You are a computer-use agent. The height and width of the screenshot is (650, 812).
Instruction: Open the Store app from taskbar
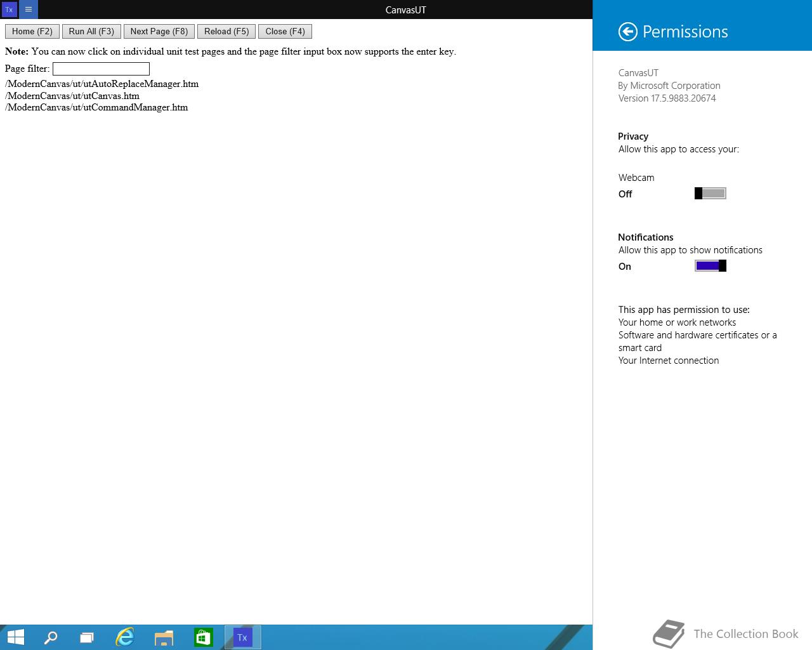point(203,637)
